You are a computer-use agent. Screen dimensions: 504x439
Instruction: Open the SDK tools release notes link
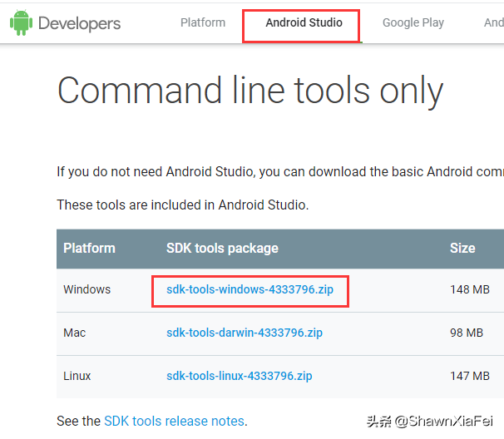coord(175,422)
